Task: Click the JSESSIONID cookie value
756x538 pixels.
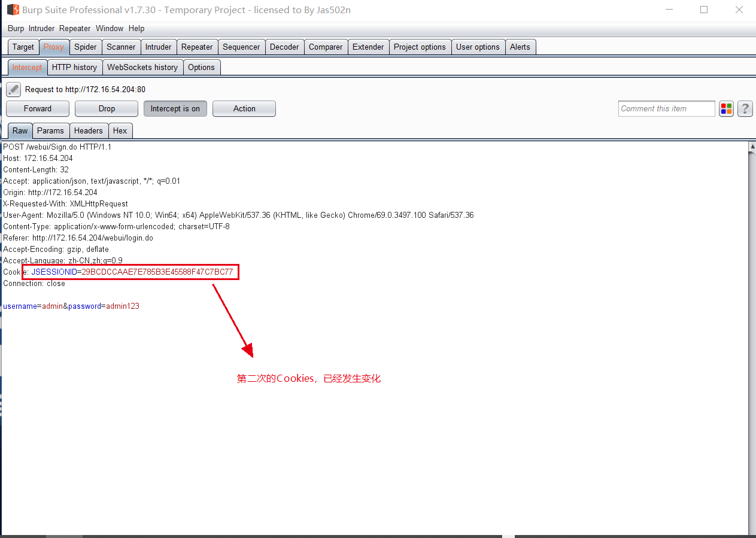Action: tap(157, 272)
